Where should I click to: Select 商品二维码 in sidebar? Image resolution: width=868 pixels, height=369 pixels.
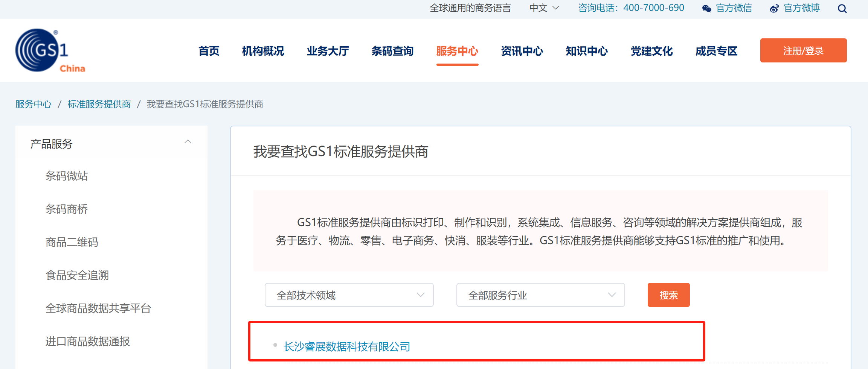click(72, 242)
